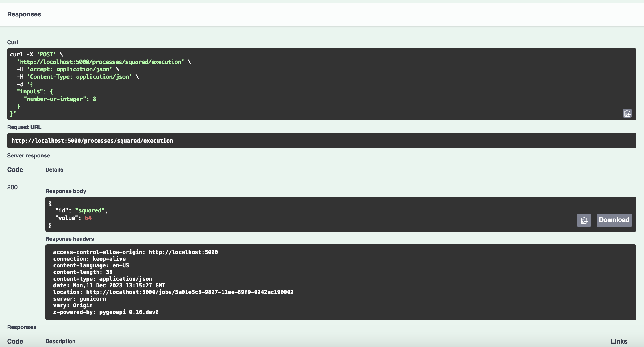Copy the response body to clipboard
644x347 pixels.
[x=584, y=220]
